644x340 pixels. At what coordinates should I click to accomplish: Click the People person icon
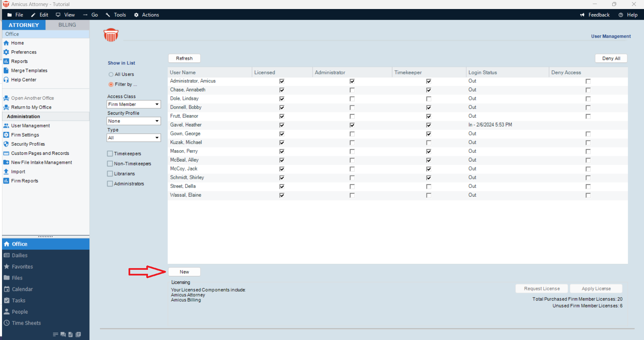(7, 312)
